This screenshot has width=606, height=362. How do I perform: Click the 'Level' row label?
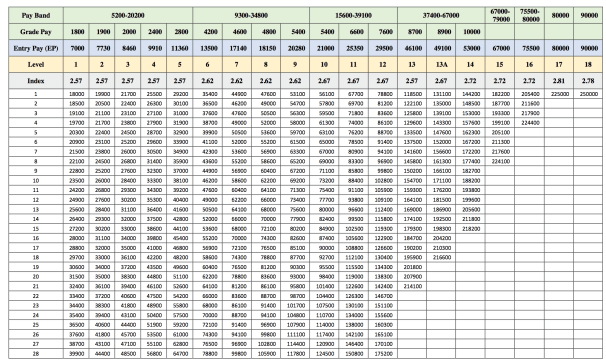point(36,65)
